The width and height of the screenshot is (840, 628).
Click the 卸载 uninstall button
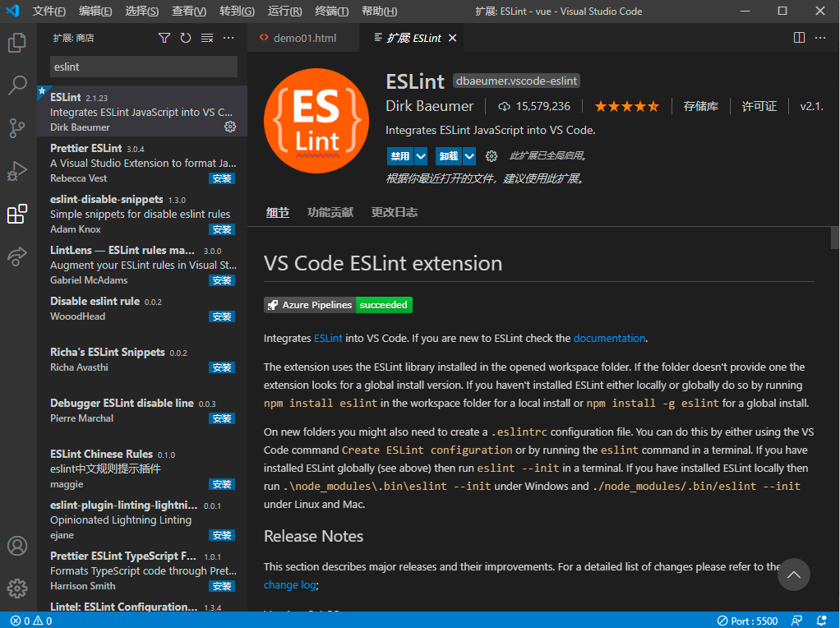(x=449, y=156)
